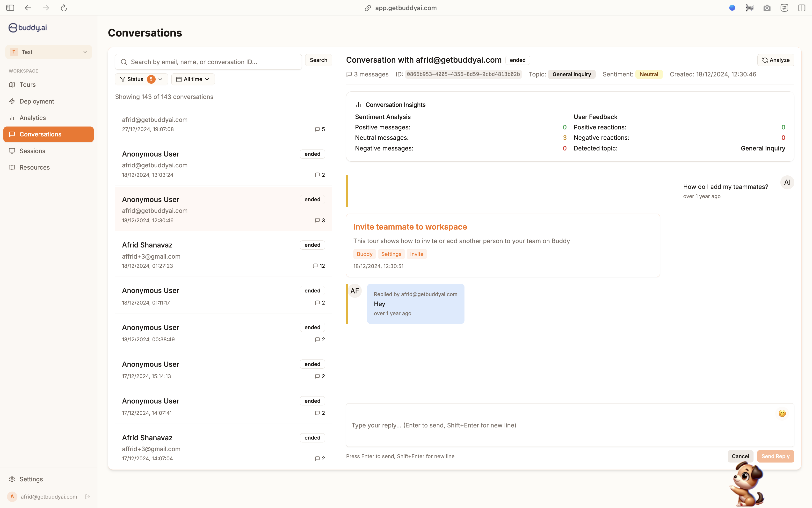Select Conversations in the sidebar
The image size is (812, 508).
[x=49, y=134]
